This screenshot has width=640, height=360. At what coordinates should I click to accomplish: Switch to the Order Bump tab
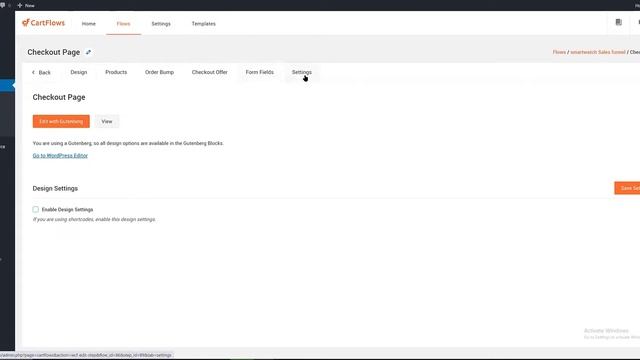(x=159, y=72)
